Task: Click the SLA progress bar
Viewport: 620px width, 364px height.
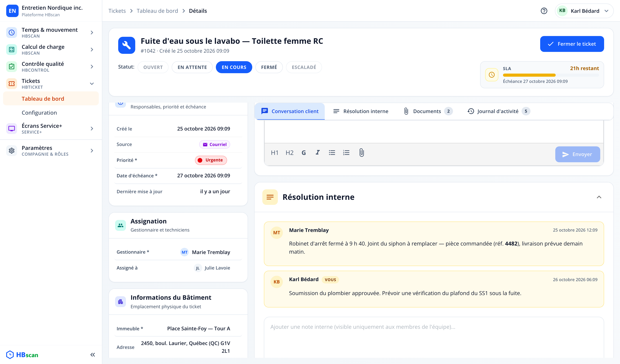Action: coord(551,75)
